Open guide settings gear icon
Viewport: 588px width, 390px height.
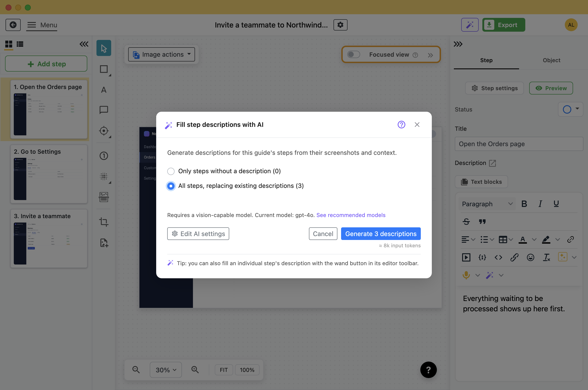tap(340, 25)
